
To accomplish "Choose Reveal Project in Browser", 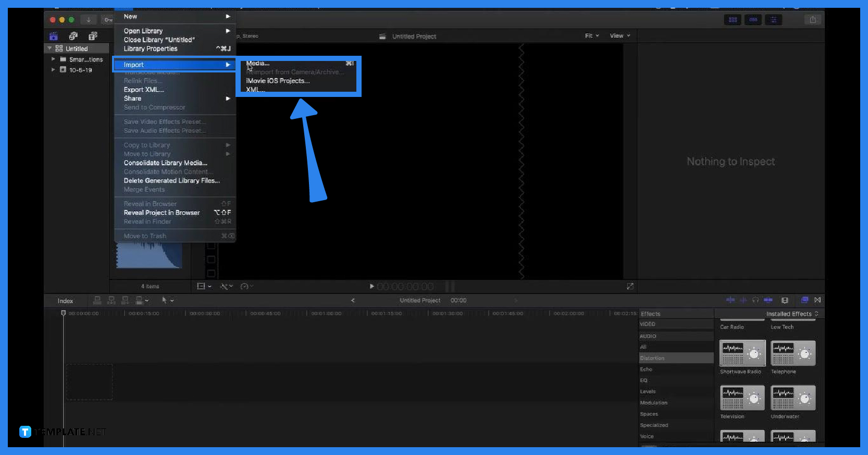I will (175, 213).
